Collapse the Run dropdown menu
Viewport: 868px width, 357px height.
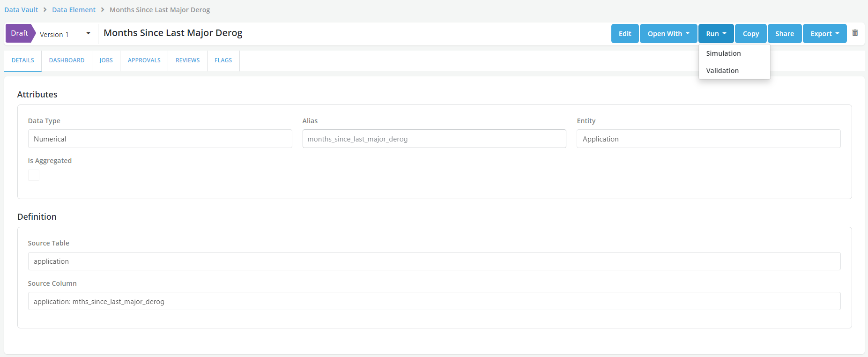[716, 34]
